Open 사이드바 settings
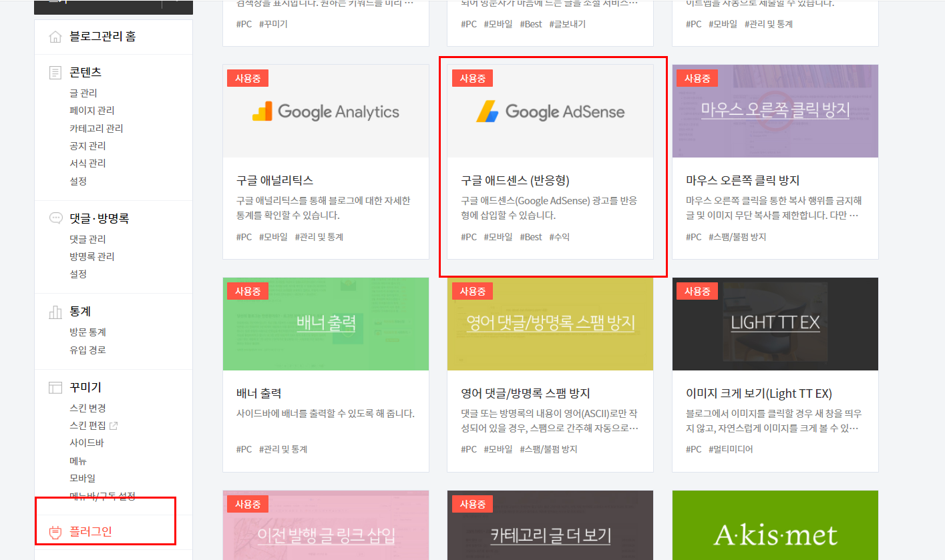 [x=87, y=443]
